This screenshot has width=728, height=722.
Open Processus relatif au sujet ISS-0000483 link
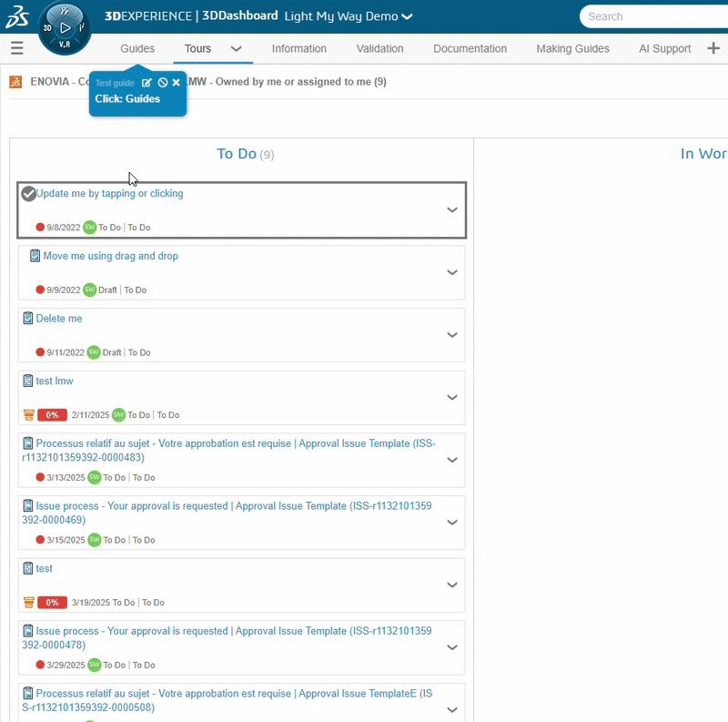click(x=229, y=450)
